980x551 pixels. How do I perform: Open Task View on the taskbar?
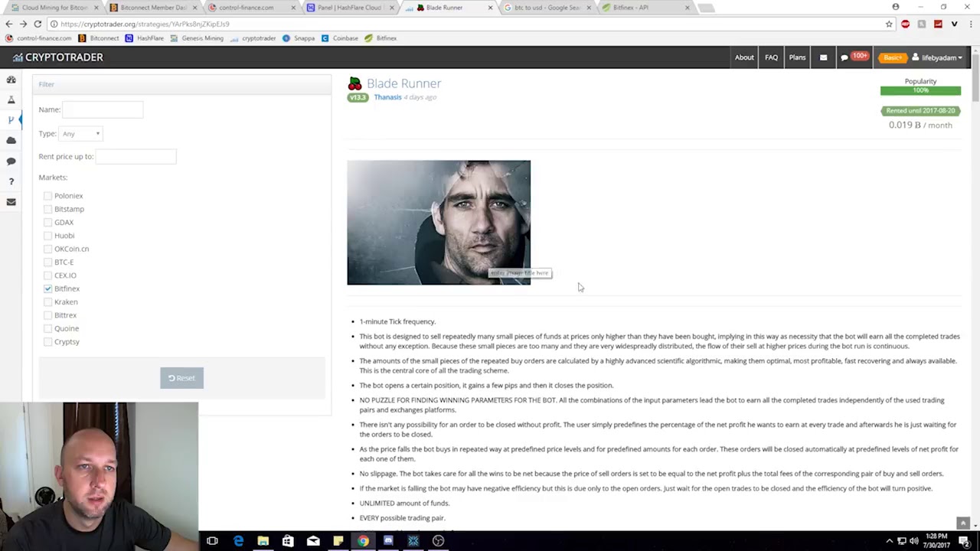[212, 541]
